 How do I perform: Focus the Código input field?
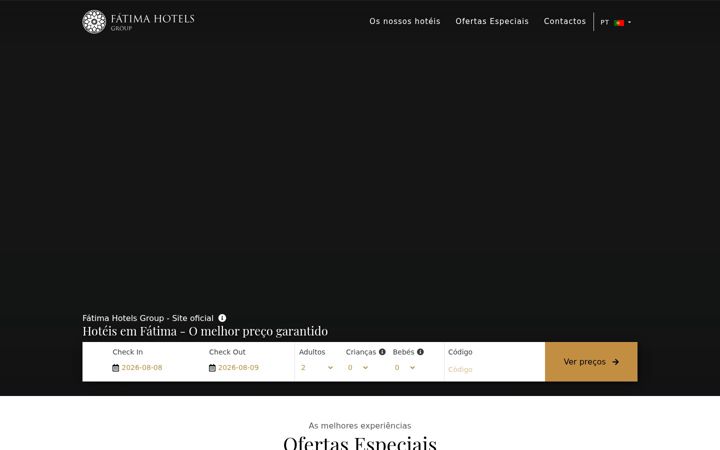click(x=494, y=369)
